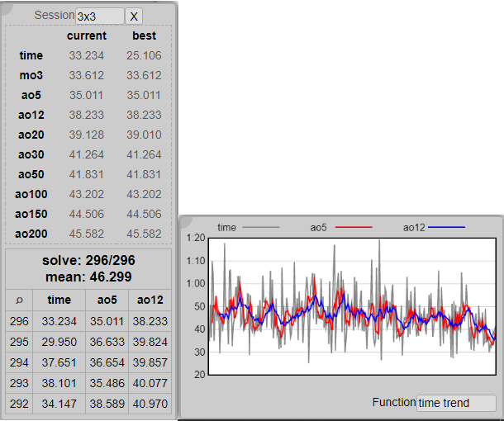
Task: Select solve number 295 in the table
Action: (19, 342)
